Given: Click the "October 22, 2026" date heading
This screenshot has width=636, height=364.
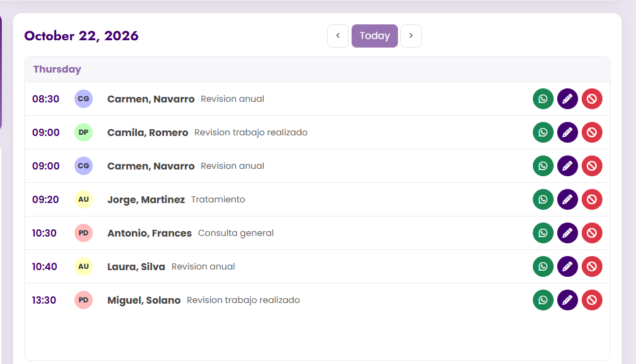Looking at the screenshot, I should [x=82, y=36].
